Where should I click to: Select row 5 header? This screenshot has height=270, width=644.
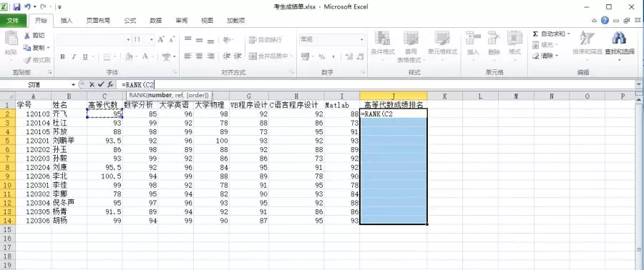[8, 140]
